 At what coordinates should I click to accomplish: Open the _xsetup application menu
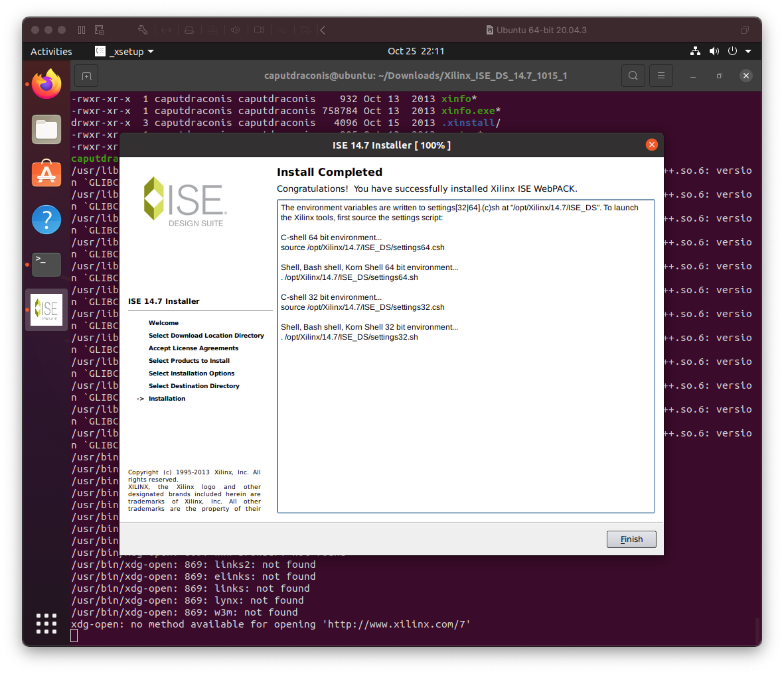(x=125, y=52)
